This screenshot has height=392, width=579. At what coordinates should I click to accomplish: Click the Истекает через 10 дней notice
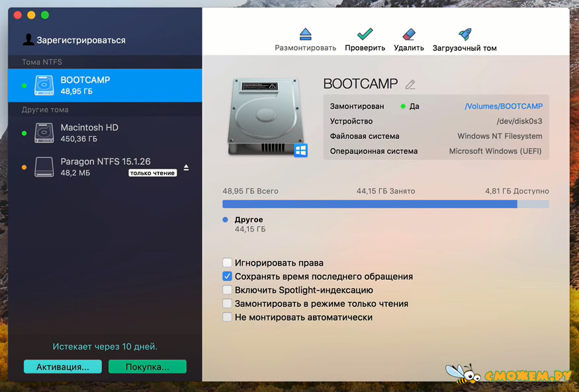tap(105, 346)
